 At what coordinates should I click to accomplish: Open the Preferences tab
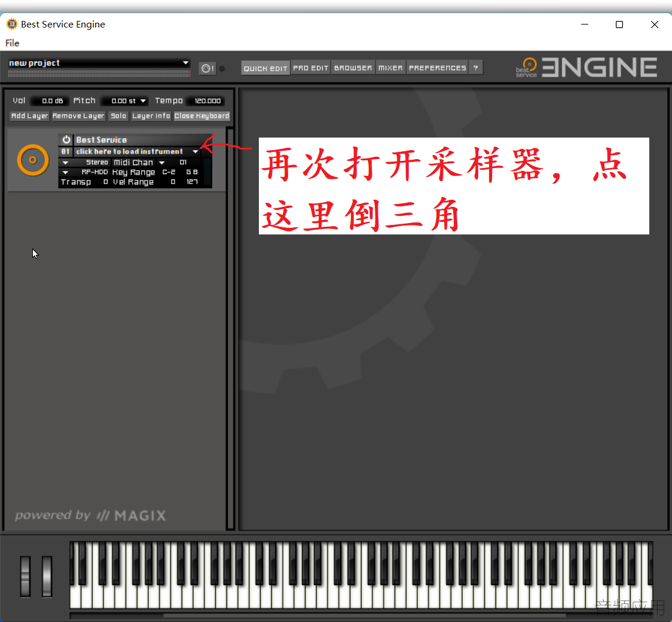pos(437,68)
